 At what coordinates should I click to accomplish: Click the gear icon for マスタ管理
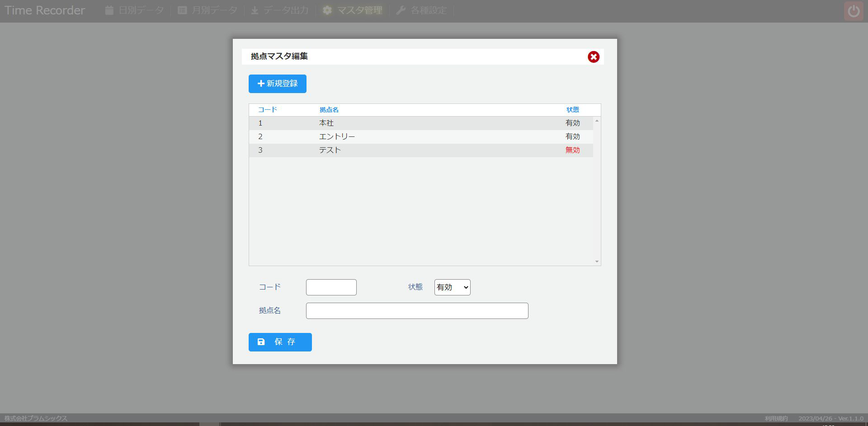pyautogui.click(x=327, y=10)
